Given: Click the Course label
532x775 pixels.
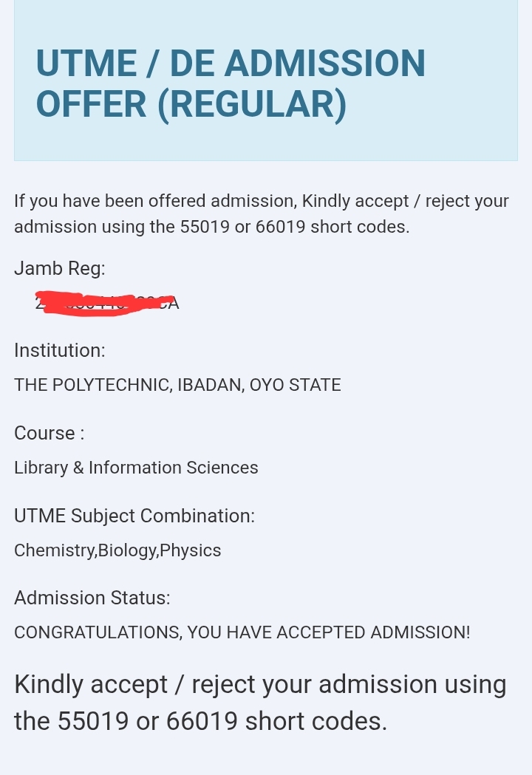Looking at the screenshot, I should tap(49, 433).
